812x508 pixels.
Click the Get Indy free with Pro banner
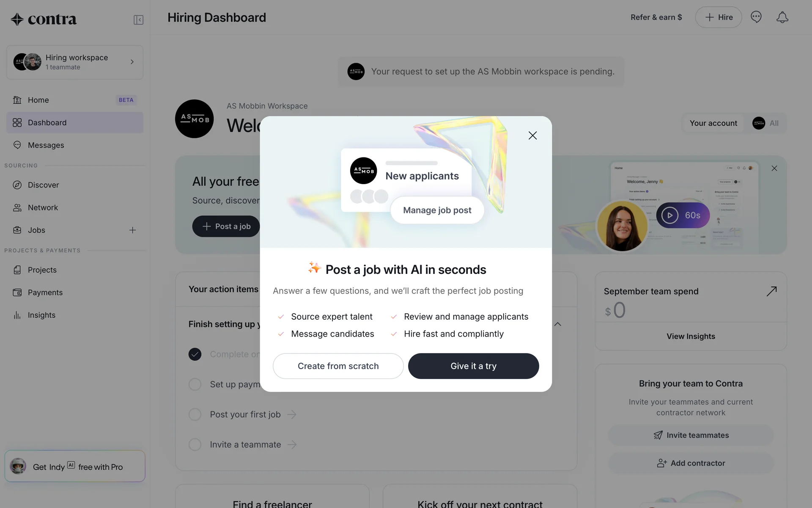[75, 466]
